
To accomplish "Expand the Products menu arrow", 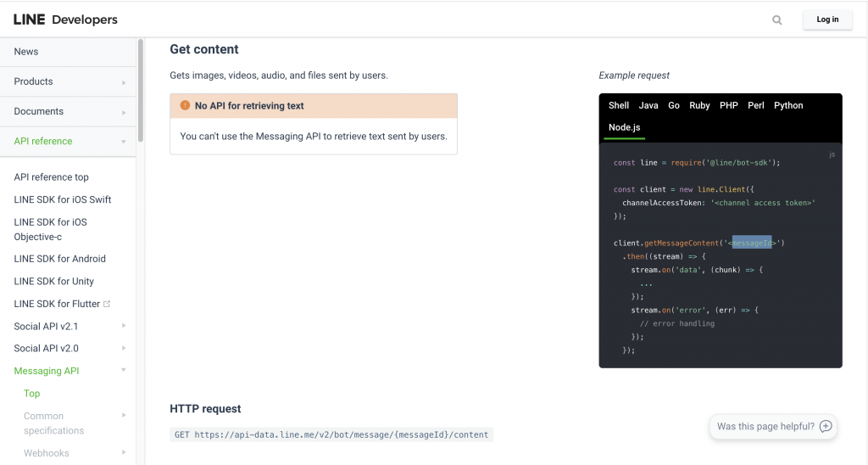I will tap(124, 82).
